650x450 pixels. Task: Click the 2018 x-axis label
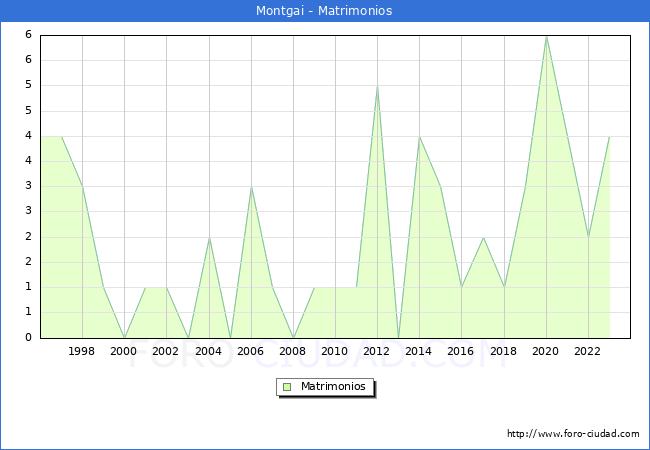click(x=503, y=351)
